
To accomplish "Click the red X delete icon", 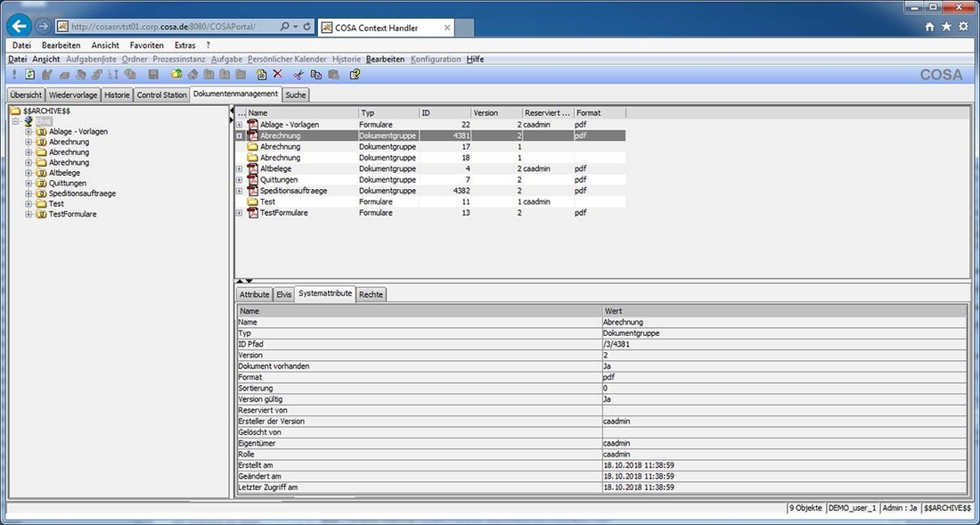I will click(277, 74).
